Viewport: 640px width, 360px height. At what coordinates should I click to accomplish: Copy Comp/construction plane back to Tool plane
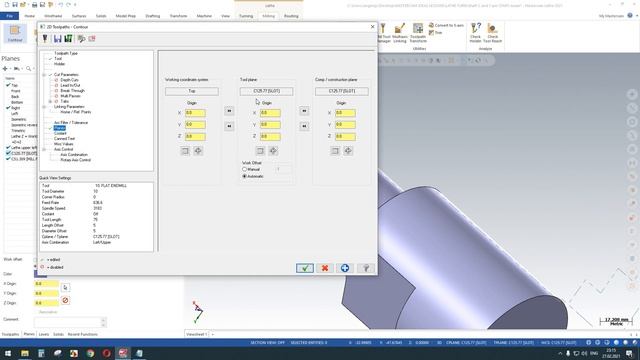pyautogui.click(x=304, y=126)
